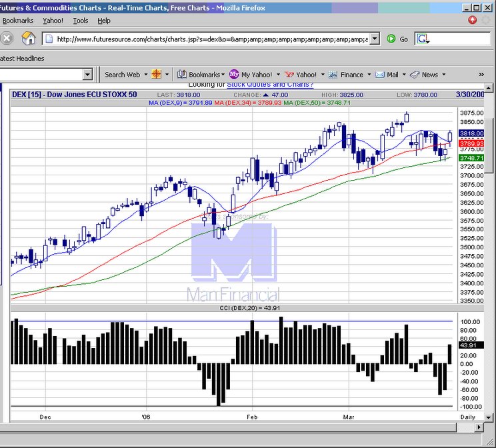Expand Yahoo! dropdown arrow
This screenshot has width=496, height=448.
[323, 75]
